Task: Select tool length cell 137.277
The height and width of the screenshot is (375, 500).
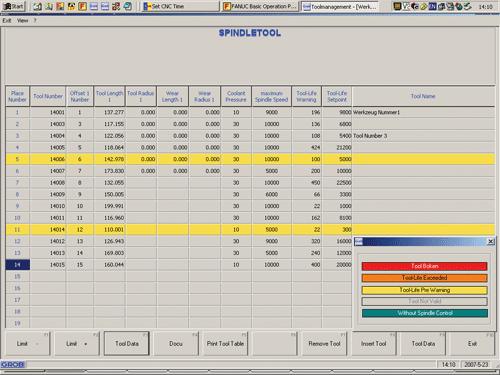Action: point(109,112)
